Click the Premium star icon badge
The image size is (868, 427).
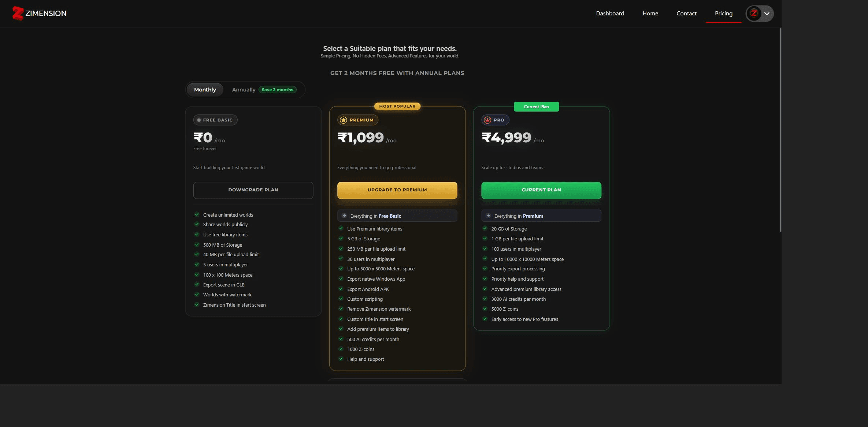coord(343,120)
